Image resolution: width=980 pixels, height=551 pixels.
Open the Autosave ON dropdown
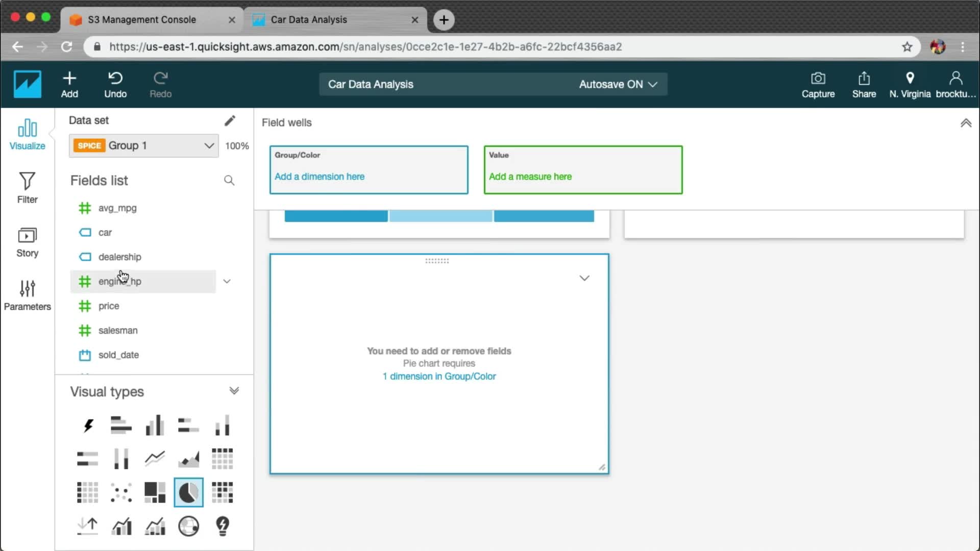(618, 84)
